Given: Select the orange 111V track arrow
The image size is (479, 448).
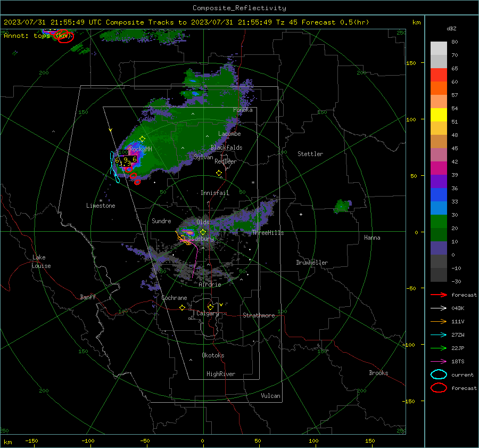Looking at the screenshot, I should click(439, 321).
